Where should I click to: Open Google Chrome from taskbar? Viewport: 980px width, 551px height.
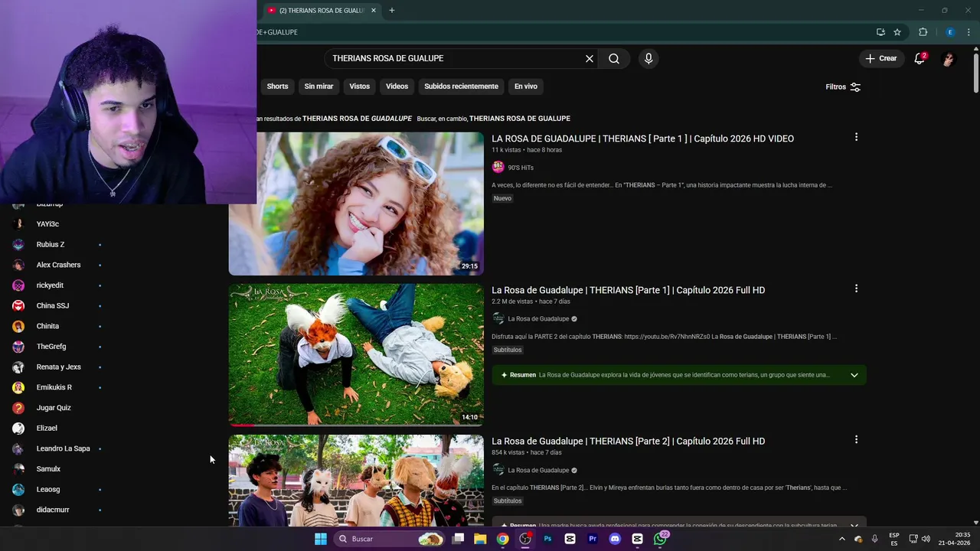click(502, 539)
